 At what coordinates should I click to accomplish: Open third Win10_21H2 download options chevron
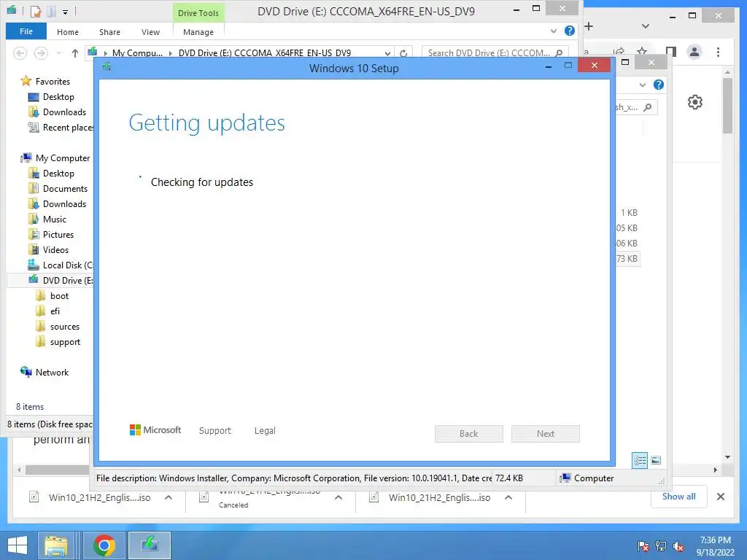tap(508, 497)
